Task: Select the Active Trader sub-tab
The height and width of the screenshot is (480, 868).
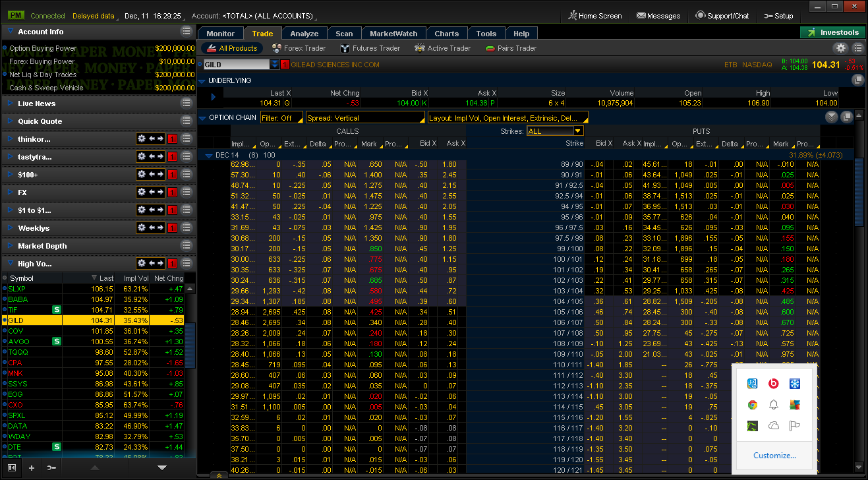Action: [443, 48]
